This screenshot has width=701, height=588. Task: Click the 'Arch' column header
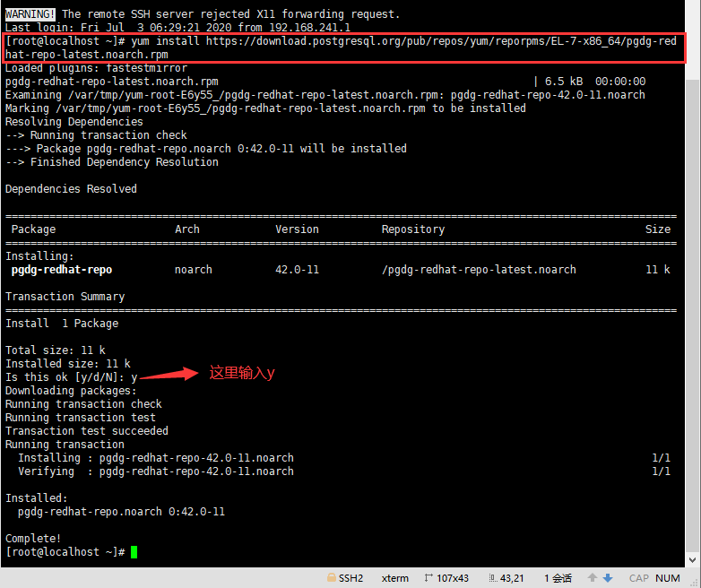pos(187,229)
